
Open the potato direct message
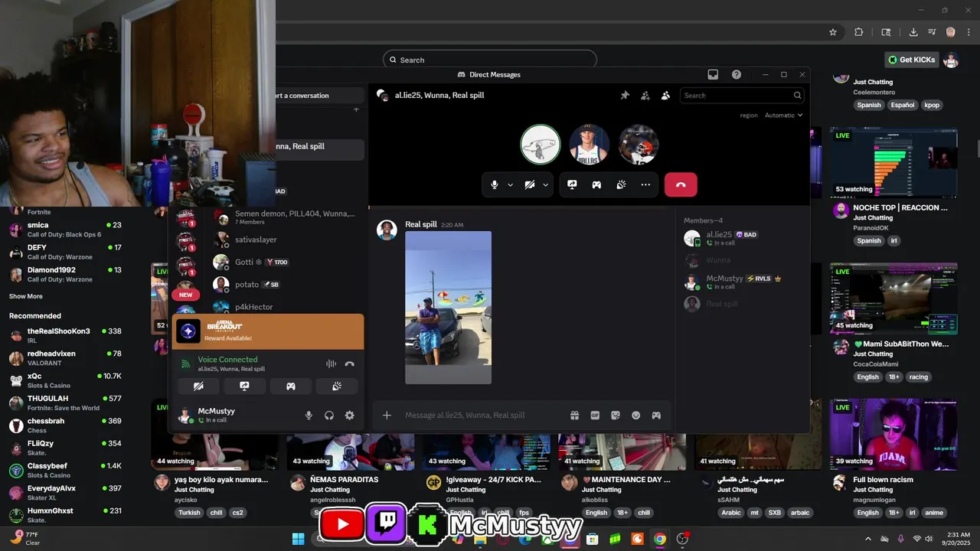[286, 284]
